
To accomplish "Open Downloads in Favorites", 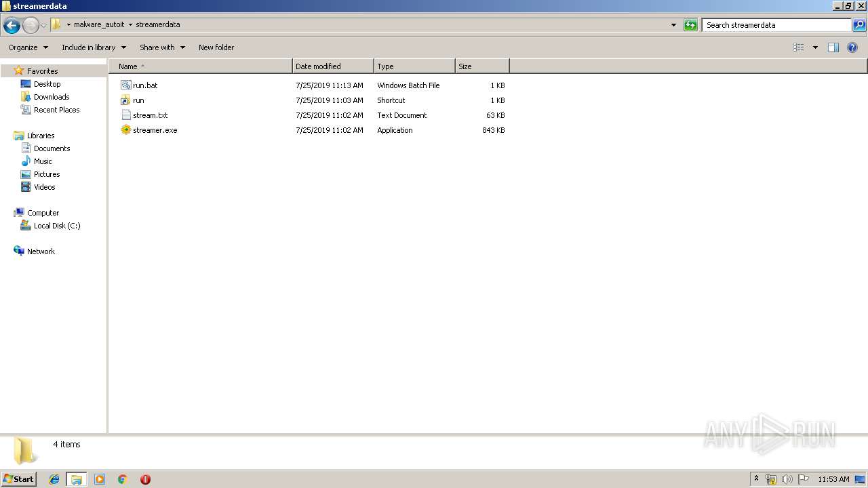I will pyautogui.click(x=52, y=97).
